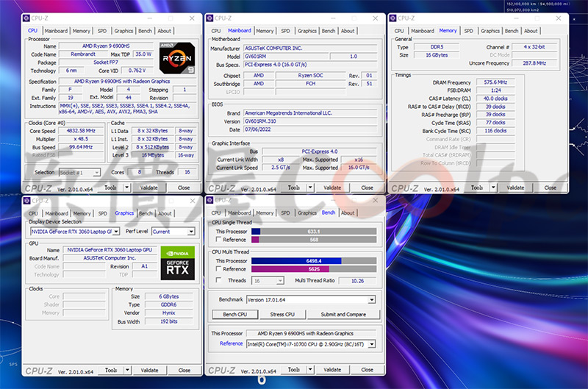Expand the Reference CPU dropdown listing Intel i7-10700
Image resolution: width=588 pixels, height=389 pixels.
(x=372, y=344)
